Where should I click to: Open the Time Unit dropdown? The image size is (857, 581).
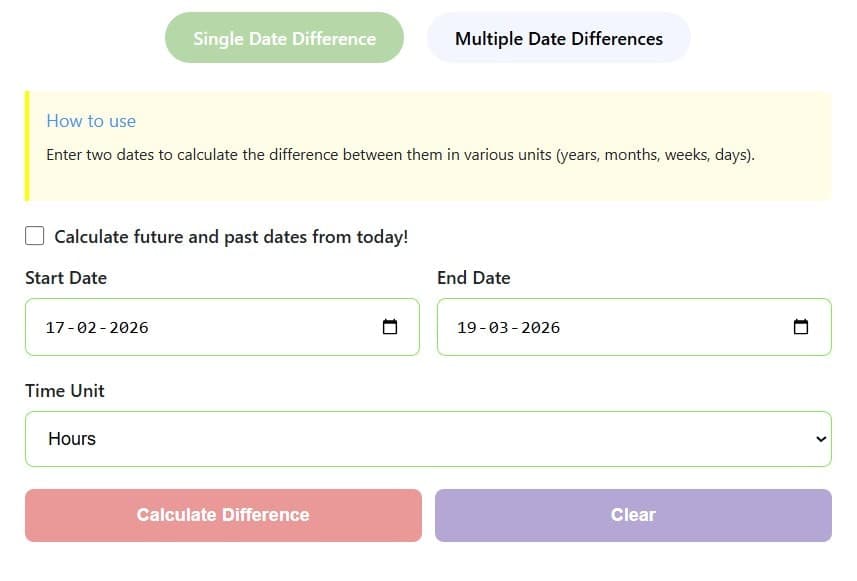pyautogui.click(x=428, y=438)
